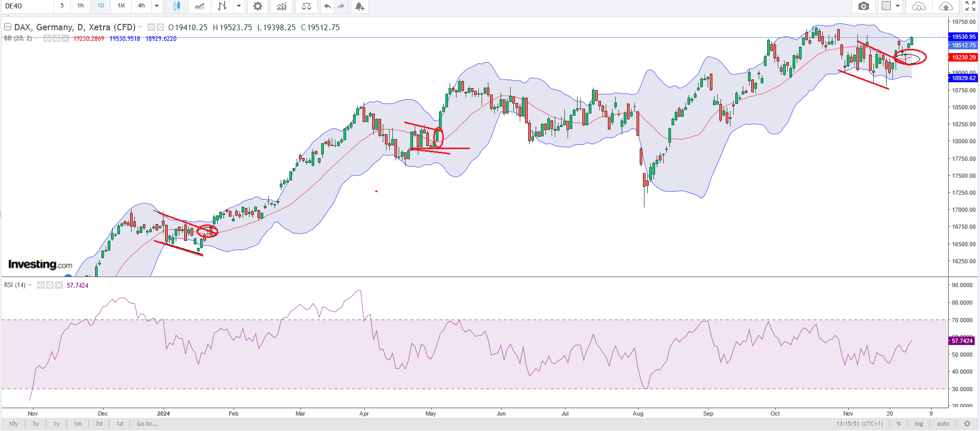This screenshot has width=980, height=431.
Task: Click the undo arrow in toolbar
Action: (x=327, y=6)
